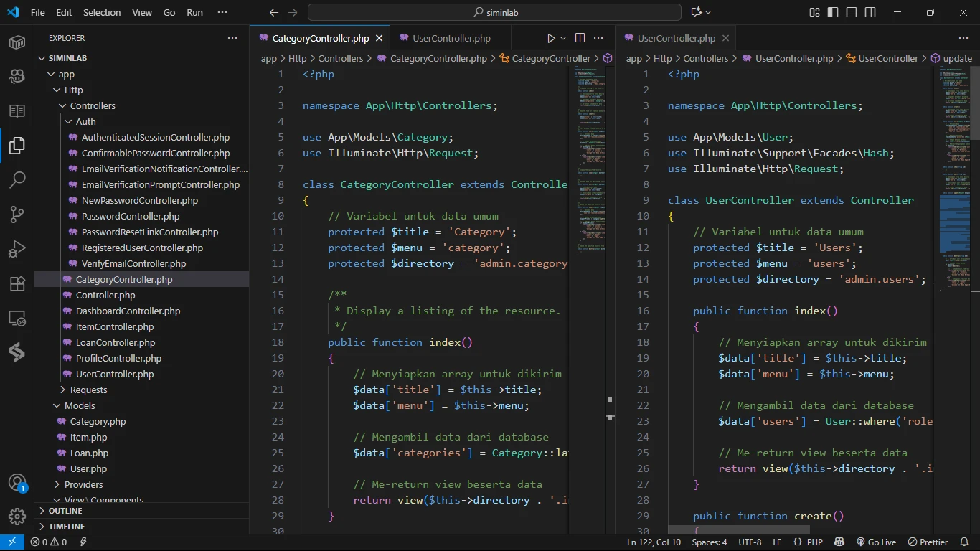The image size is (980, 551).
Task: Open the Extensions view
Action: (x=17, y=283)
